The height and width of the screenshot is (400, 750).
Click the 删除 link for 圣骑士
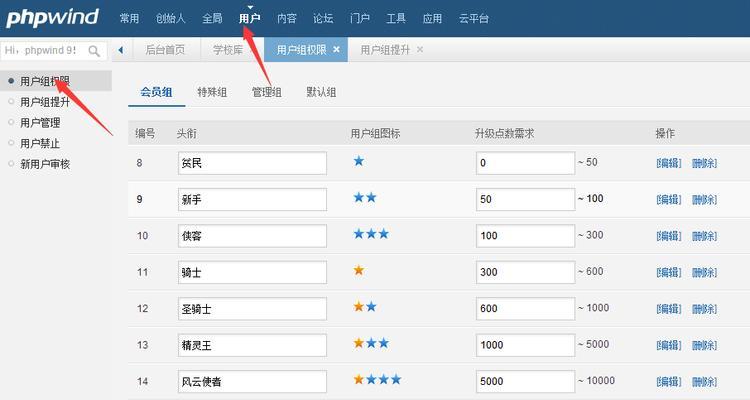tap(705, 309)
